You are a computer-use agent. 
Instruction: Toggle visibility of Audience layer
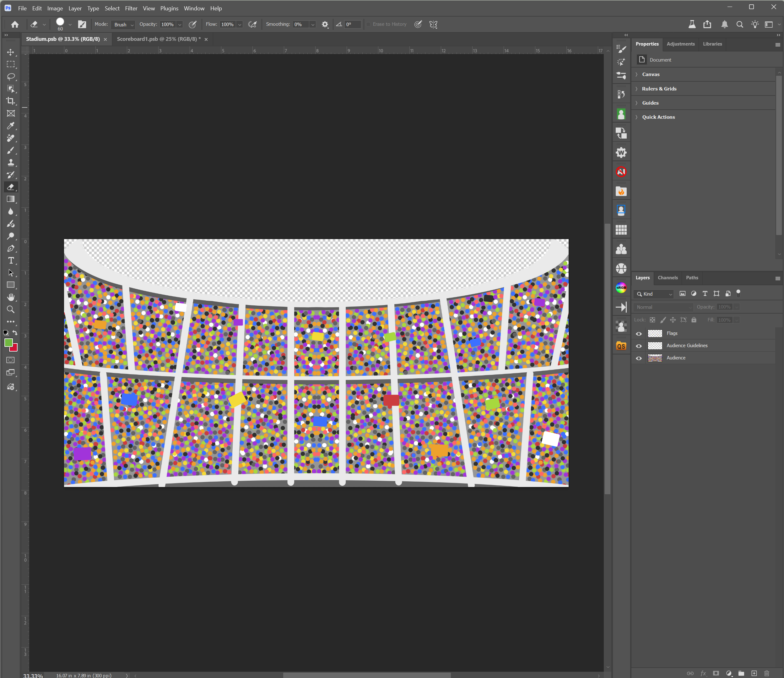639,358
